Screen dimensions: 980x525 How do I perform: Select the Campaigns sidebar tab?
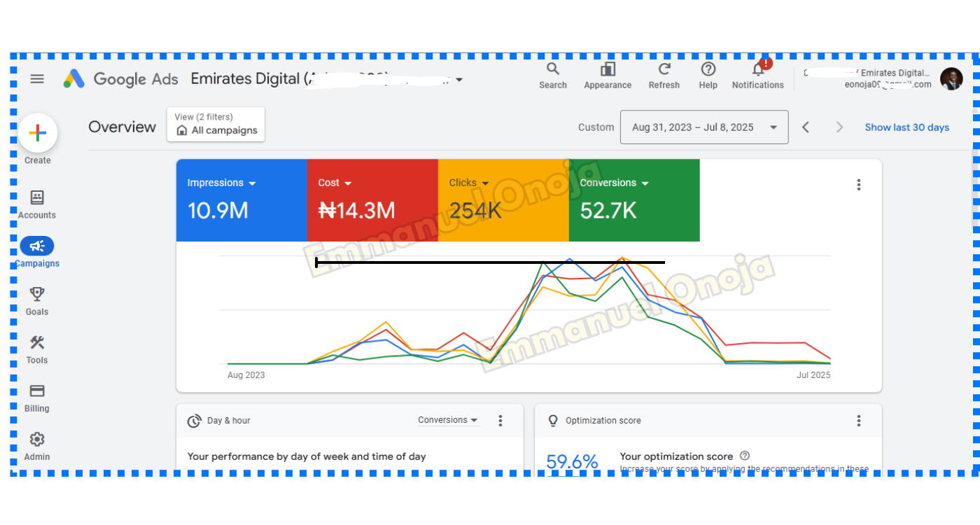[x=37, y=246]
